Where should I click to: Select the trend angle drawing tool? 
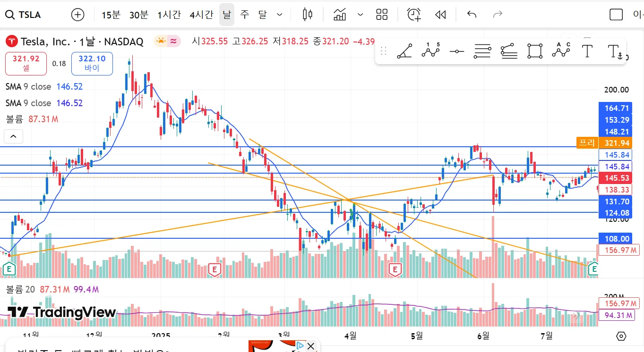[404, 51]
